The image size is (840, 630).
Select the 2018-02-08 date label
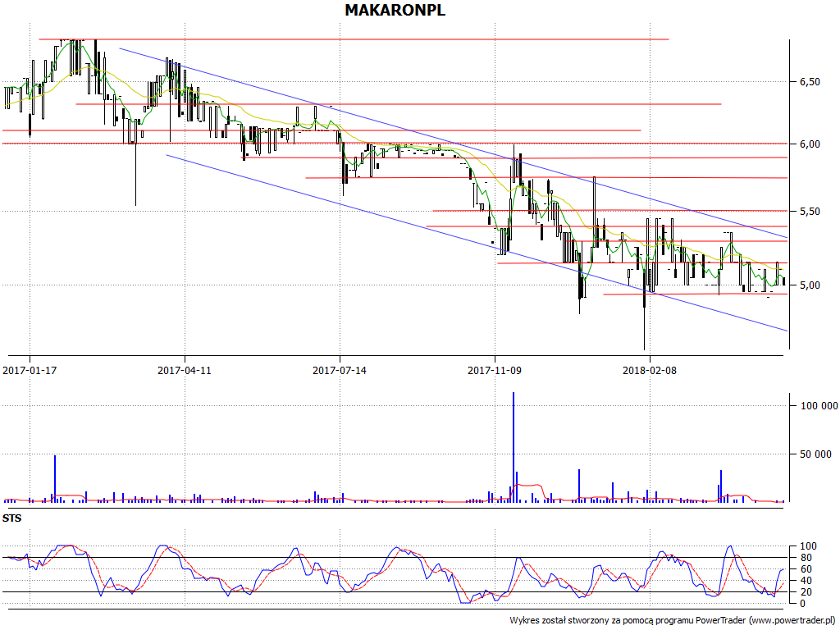coord(650,370)
